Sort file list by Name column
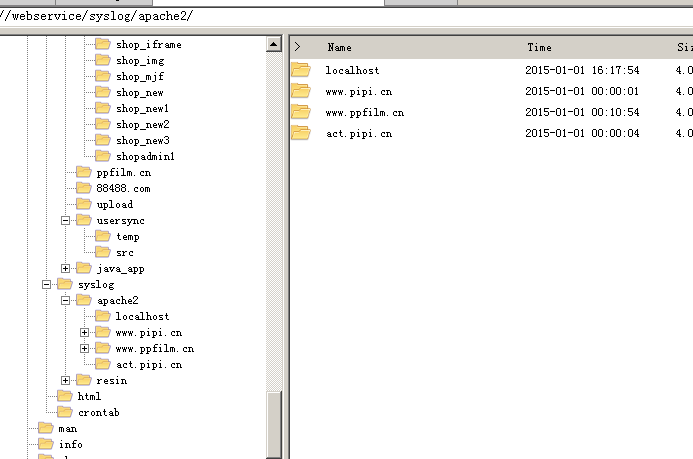 pos(339,47)
